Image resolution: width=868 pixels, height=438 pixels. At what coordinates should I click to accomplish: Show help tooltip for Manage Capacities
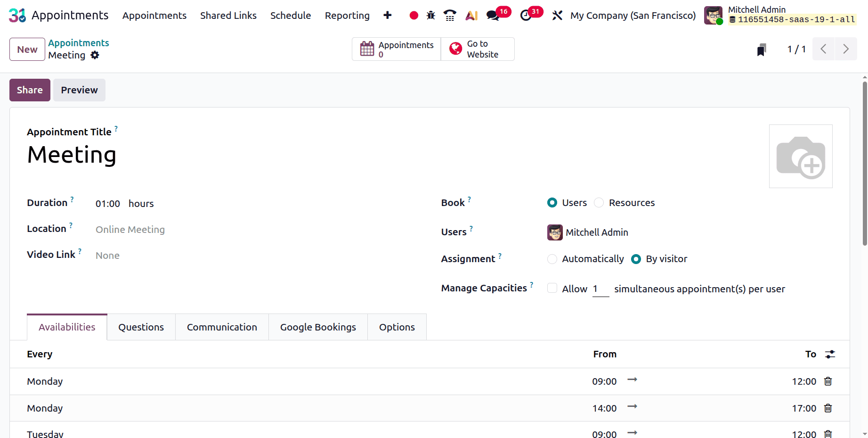532,284
